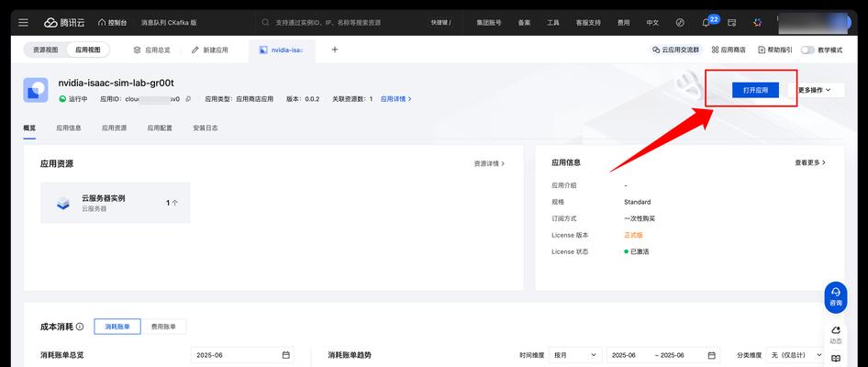Click the 运行中 status indicator
Image resolution: width=868 pixels, height=367 pixels.
coord(73,99)
